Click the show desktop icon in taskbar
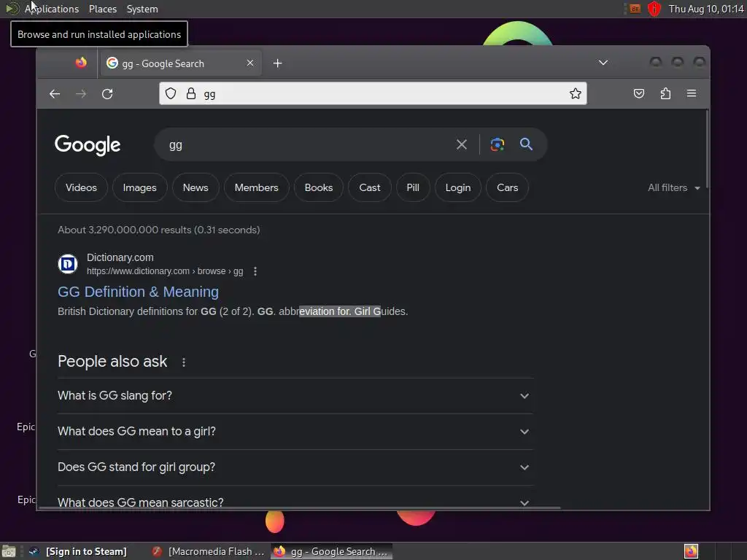The height and width of the screenshot is (560, 747). click(x=9, y=551)
